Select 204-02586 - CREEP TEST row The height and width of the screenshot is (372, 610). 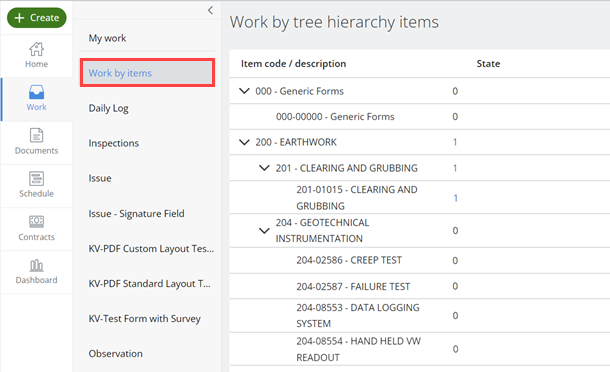(x=420, y=260)
